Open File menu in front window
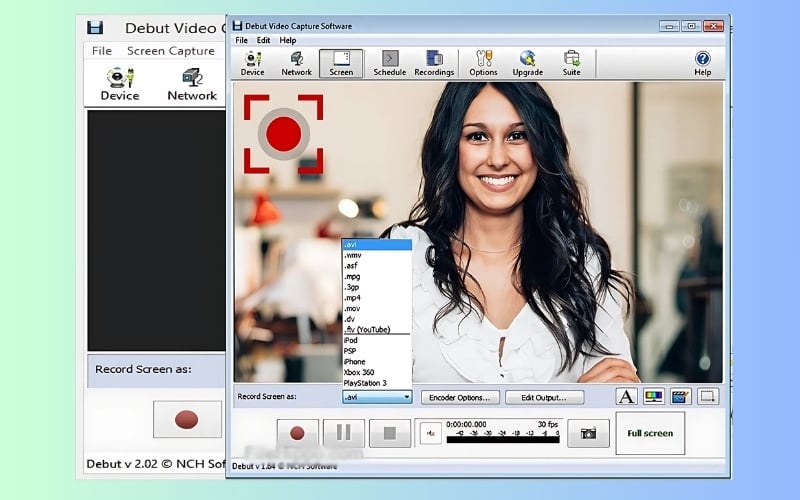This screenshot has height=500, width=800. pyautogui.click(x=241, y=40)
